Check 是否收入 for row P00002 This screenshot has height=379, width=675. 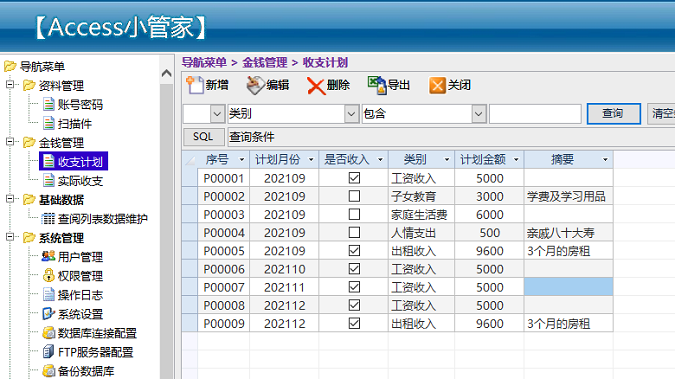click(x=354, y=196)
